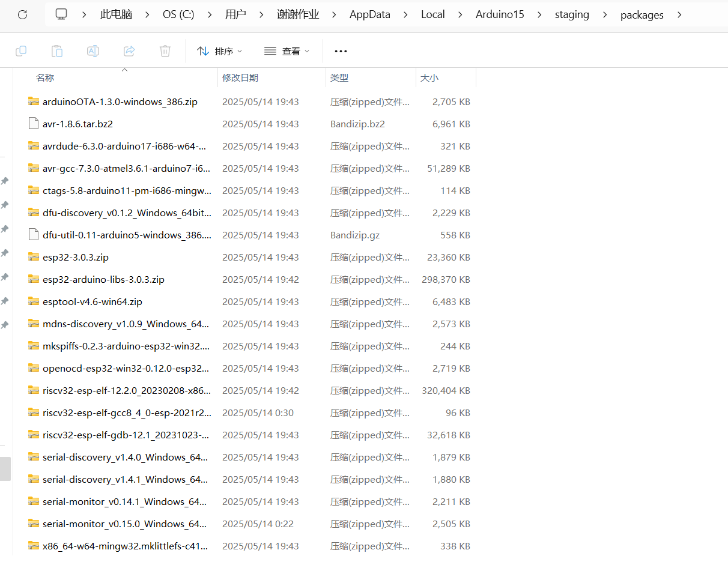Expand chevron after 此电脑 in breadcrumb
Image resolution: width=728 pixels, height=562 pixels.
click(x=148, y=14)
